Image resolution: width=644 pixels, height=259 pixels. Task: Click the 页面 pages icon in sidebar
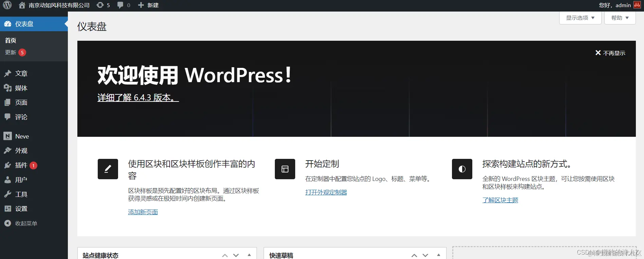[7, 102]
